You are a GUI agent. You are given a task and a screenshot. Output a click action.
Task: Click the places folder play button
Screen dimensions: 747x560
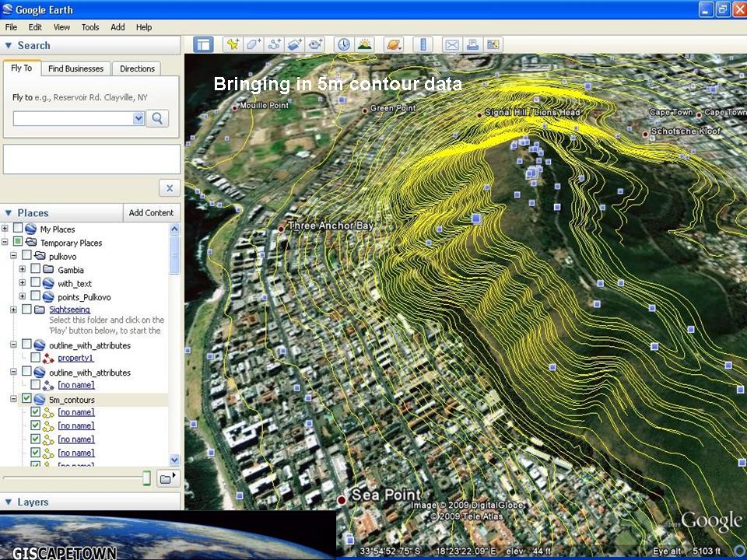click(168, 478)
